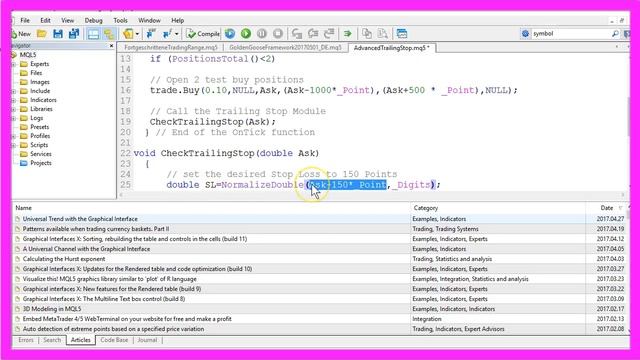
Task: Open 'Calculating the Hurst exponent' article
Action: pyautogui.click(x=64, y=259)
